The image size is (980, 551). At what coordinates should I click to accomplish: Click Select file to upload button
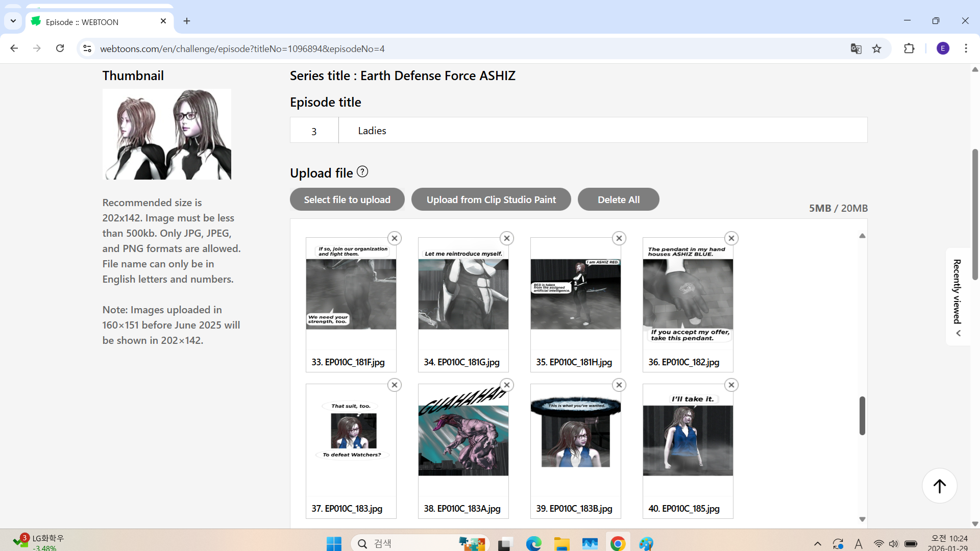[347, 199]
